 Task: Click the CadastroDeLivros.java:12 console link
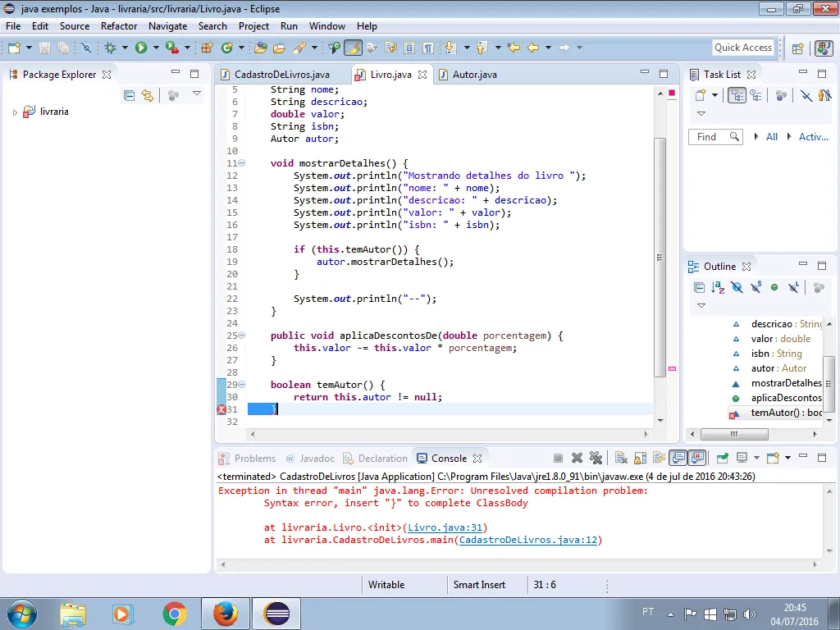(528, 540)
